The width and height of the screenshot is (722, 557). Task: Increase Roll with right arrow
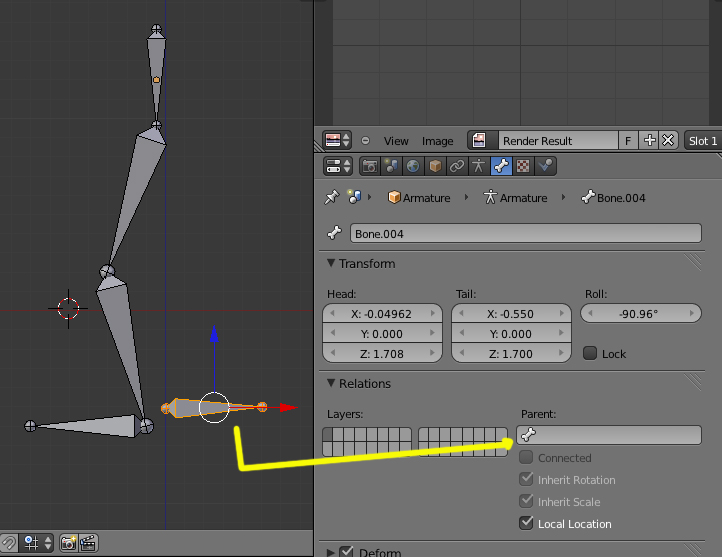692,313
